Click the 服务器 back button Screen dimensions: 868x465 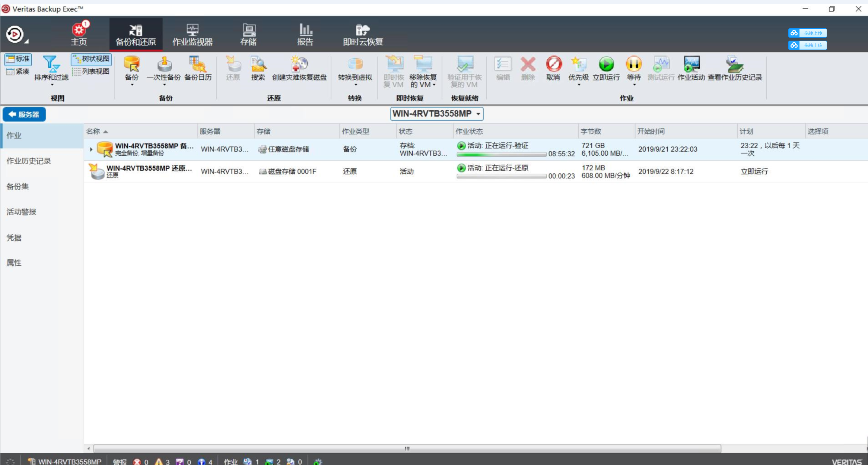(x=24, y=114)
